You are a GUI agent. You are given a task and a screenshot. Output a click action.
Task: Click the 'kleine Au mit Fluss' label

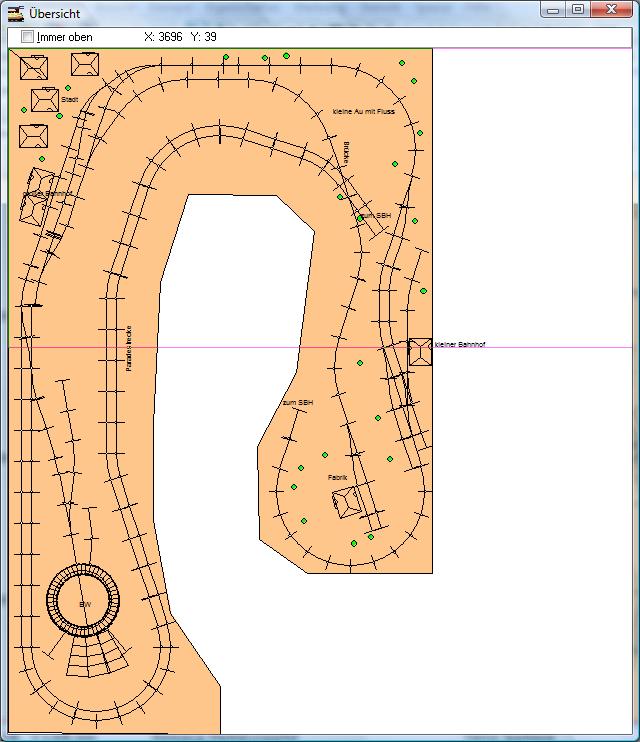tap(363, 112)
